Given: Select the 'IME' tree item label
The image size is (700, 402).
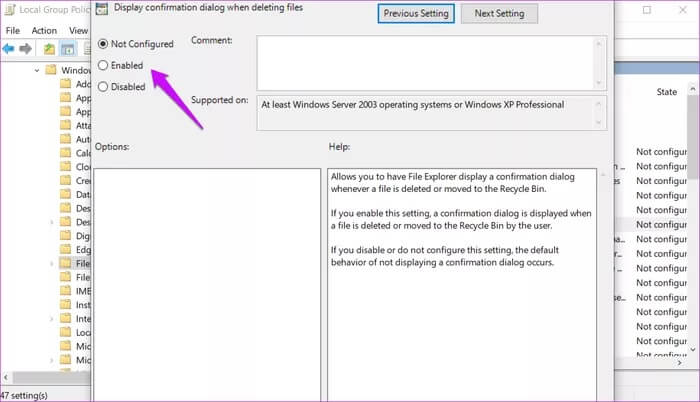Looking at the screenshot, I should pyautogui.click(x=83, y=291).
